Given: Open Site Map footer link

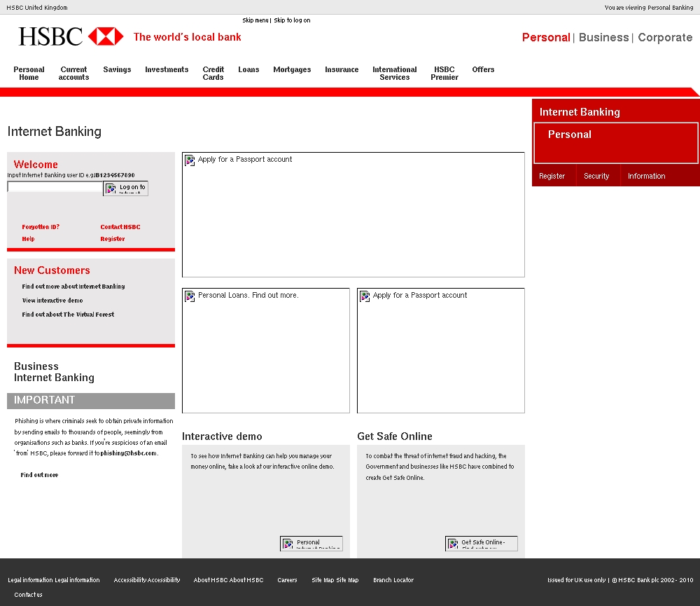Looking at the screenshot, I should (x=335, y=580).
